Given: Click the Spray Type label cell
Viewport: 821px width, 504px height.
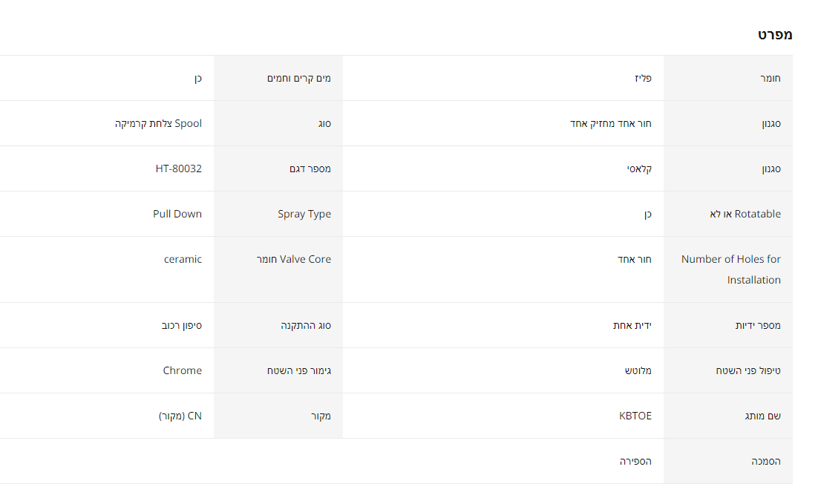Looking at the screenshot, I should point(304,214).
